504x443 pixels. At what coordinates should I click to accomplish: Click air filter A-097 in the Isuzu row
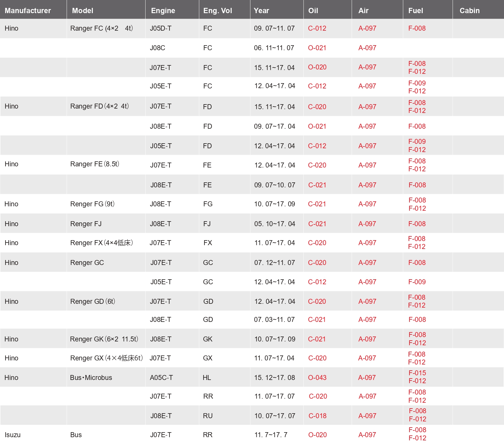click(367, 435)
